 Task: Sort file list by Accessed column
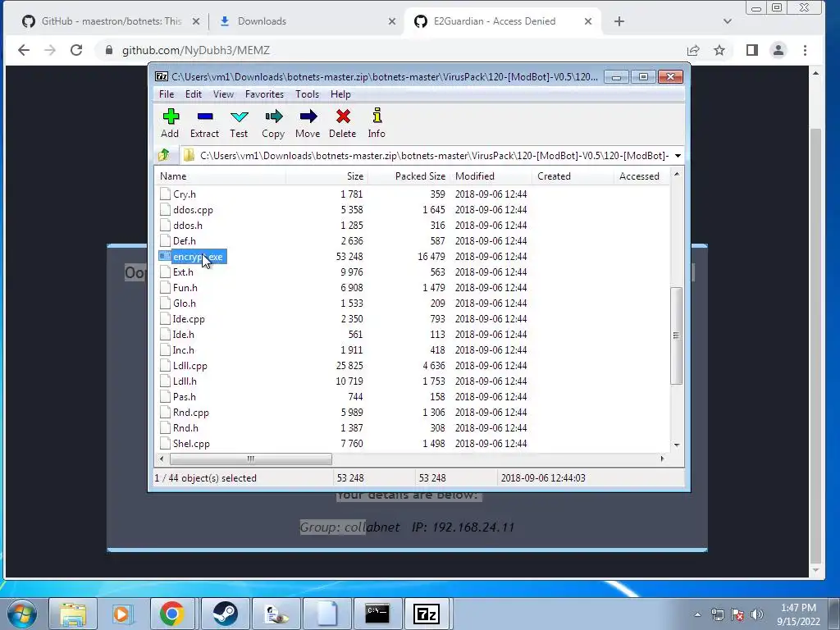(x=641, y=176)
